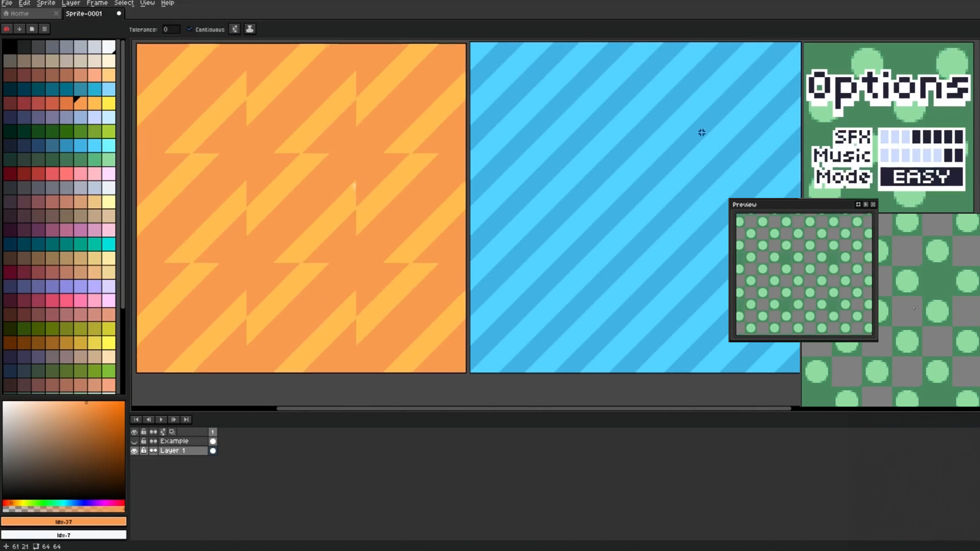Select the Idx-7 background color bar
The image size is (980, 551).
pos(63,534)
